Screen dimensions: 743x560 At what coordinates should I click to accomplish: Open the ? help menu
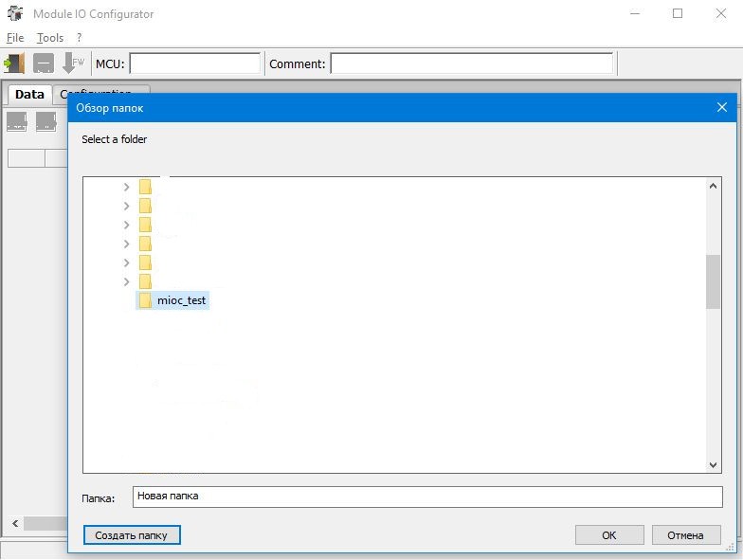[x=80, y=37]
